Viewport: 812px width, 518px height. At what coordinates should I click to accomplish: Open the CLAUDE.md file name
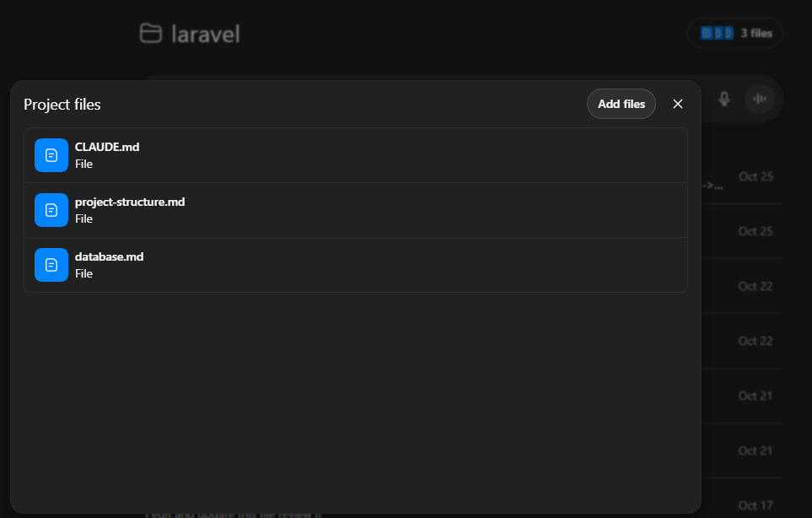pos(107,147)
